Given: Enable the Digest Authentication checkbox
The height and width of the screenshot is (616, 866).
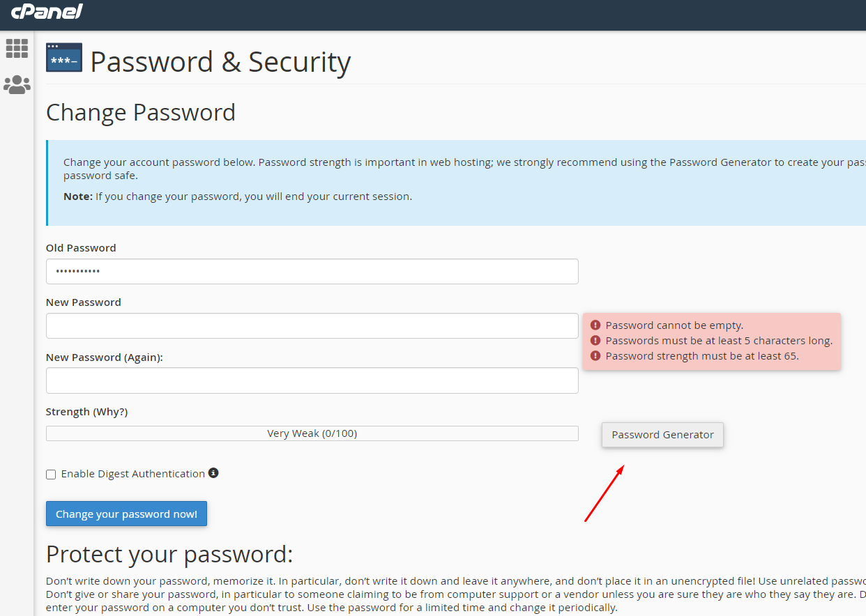Looking at the screenshot, I should [x=51, y=475].
